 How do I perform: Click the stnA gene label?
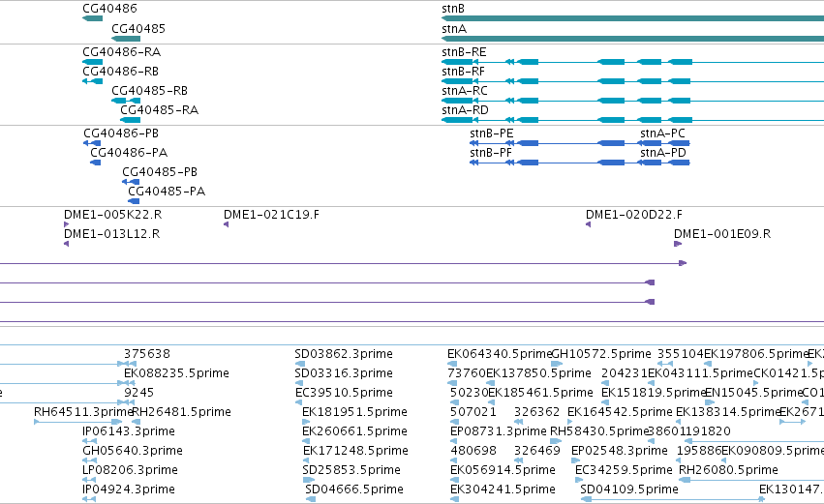(454, 28)
